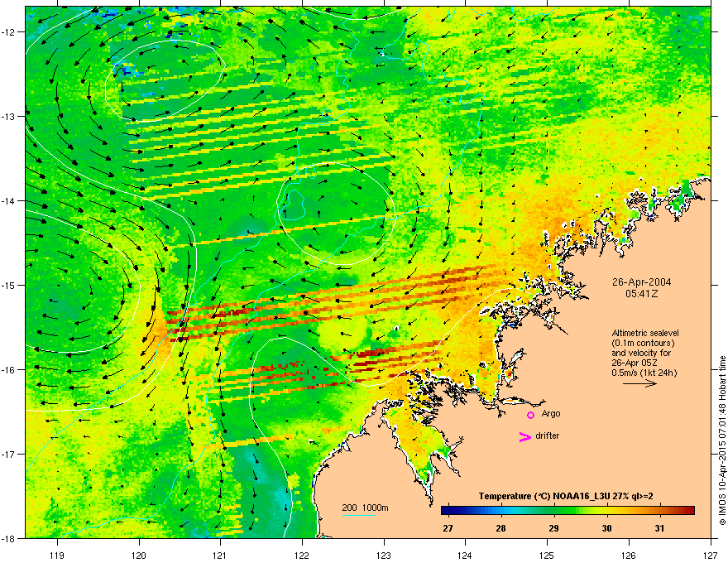
Task: Click the 'Argo' legend label
Action: 551,413
